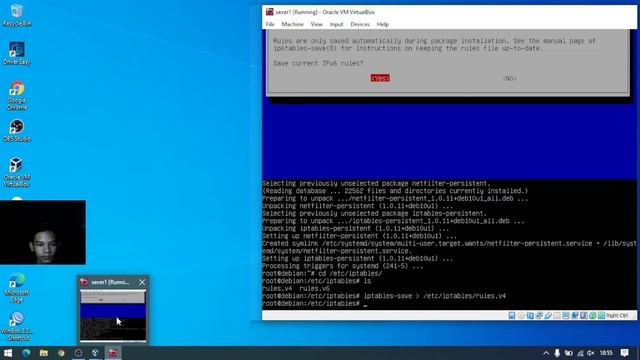640x360 pixels.
Task: Click the sever1 VirtualBox window title bar
Action: click(449, 12)
